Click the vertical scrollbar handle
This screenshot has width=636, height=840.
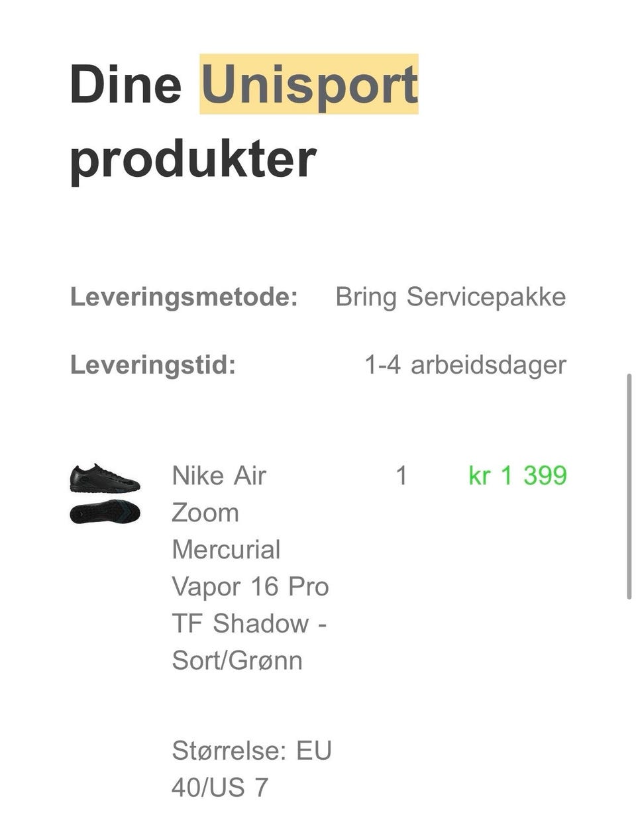[x=629, y=486]
